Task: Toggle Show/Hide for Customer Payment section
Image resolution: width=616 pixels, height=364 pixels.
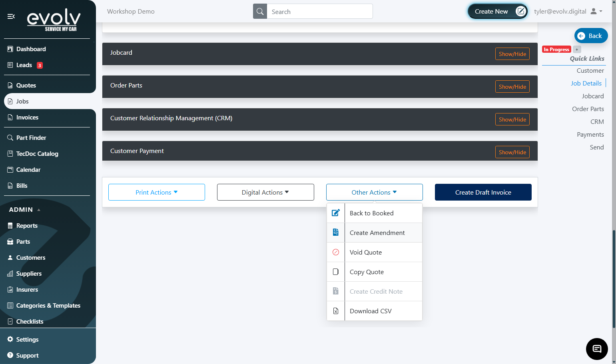Action: click(x=512, y=152)
